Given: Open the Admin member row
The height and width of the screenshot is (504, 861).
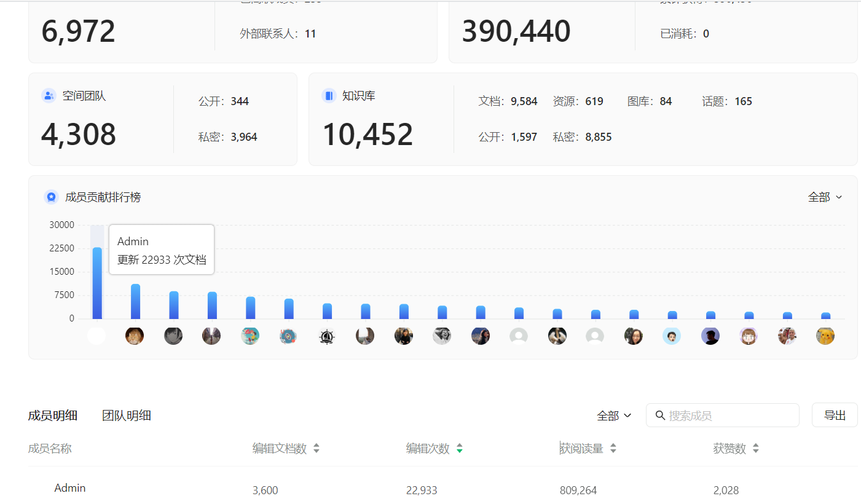Looking at the screenshot, I should click(x=70, y=488).
